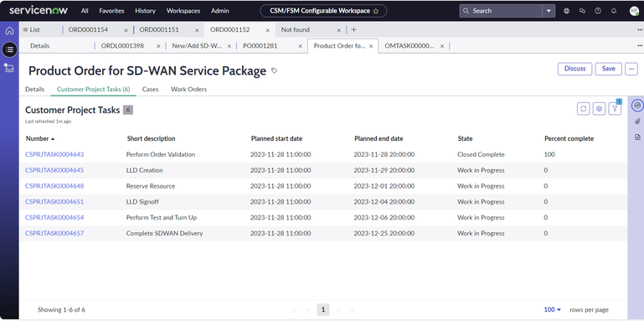Open task CSPRJTASK0004657
This screenshot has width=644, height=321.
coord(54,234)
